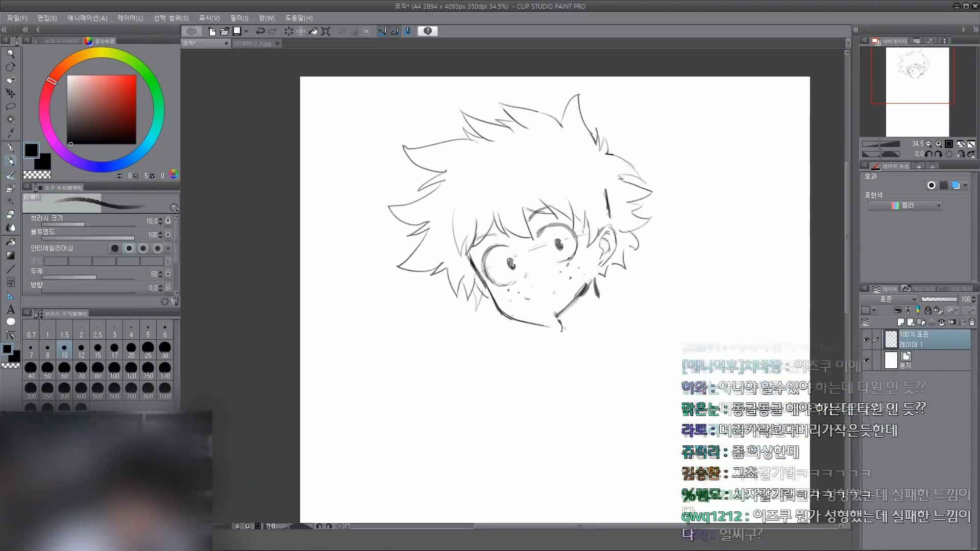980x551 pixels.
Task: Select the Brush tool
Action: pos(10,175)
